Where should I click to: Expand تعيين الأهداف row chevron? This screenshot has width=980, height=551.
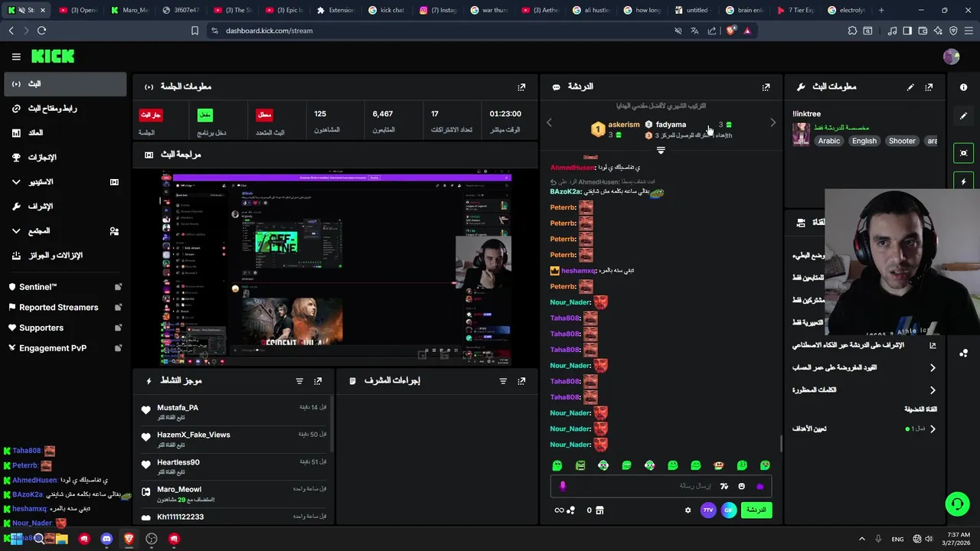[933, 429]
